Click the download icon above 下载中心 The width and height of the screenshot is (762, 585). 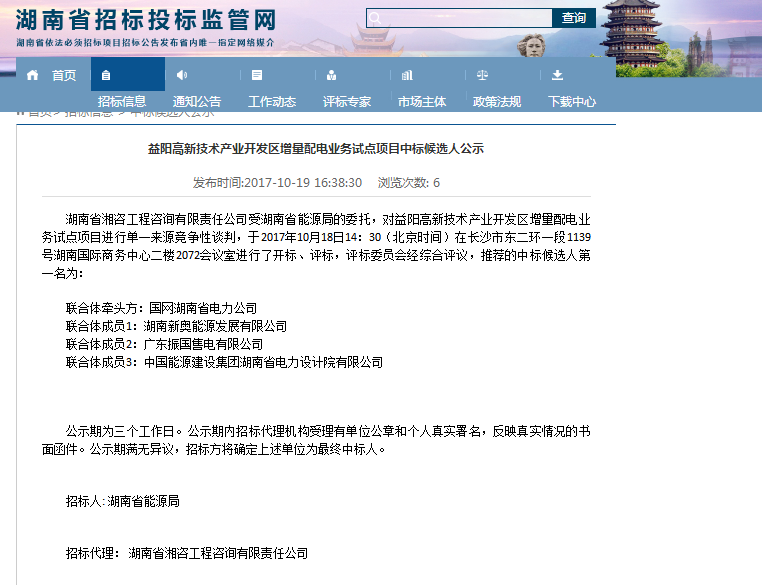557,75
